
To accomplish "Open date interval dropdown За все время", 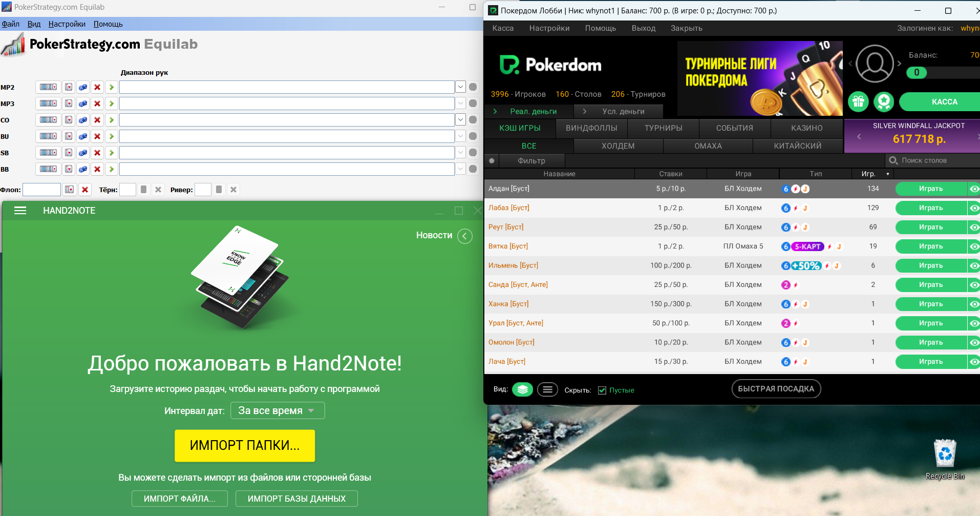I will coord(278,410).
